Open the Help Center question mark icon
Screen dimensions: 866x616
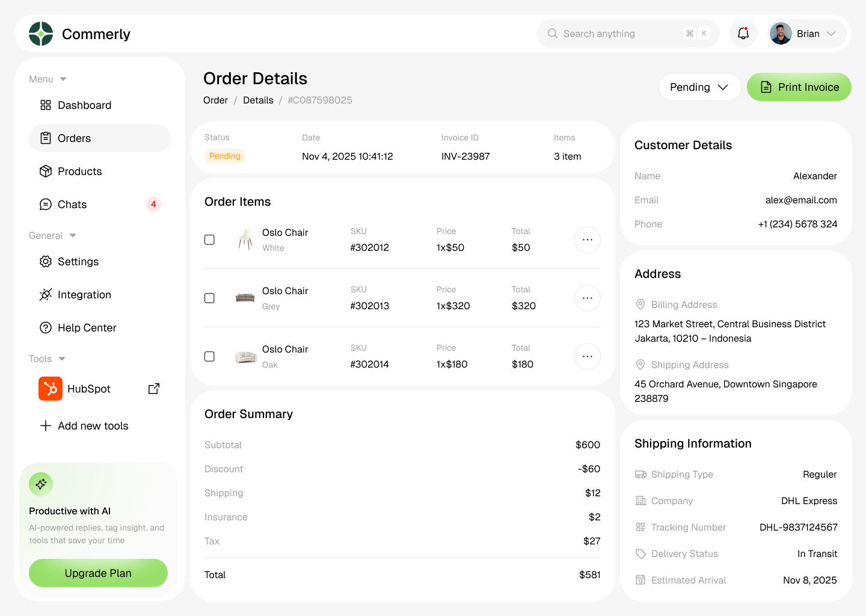click(x=46, y=327)
